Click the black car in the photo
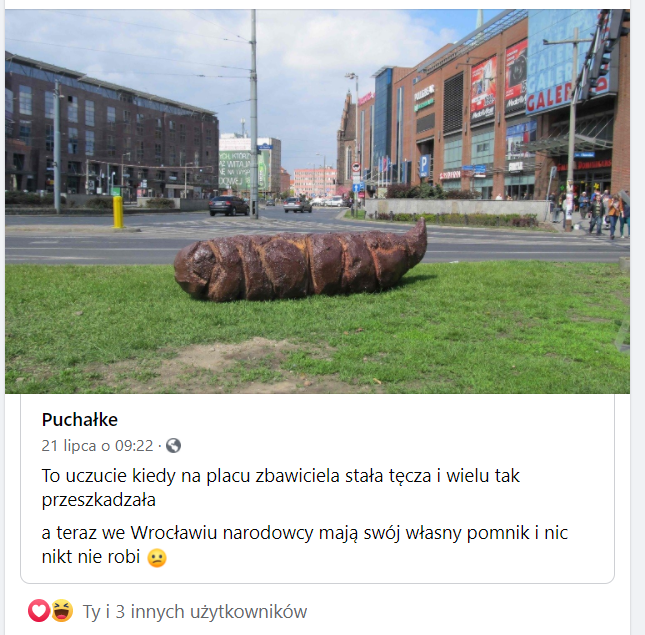The height and width of the screenshot is (635, 645). click(229, 206)
